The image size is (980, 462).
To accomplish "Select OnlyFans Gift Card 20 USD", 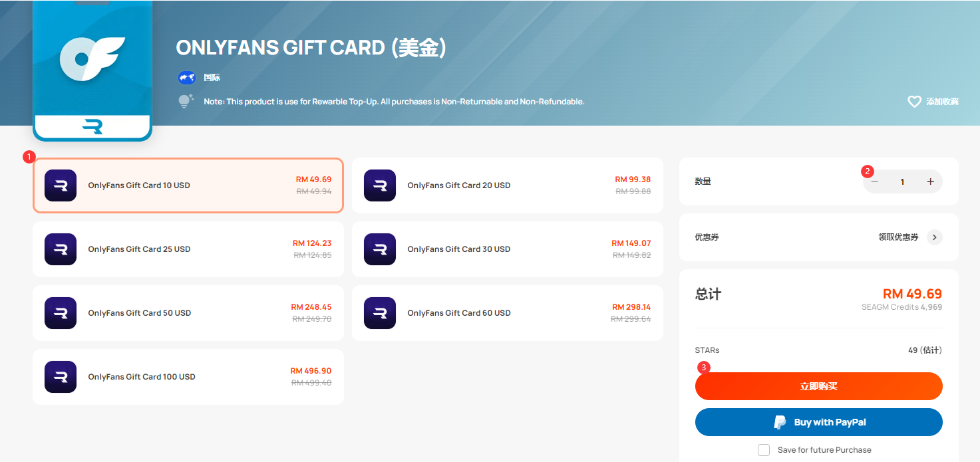I will pos(508,185).
